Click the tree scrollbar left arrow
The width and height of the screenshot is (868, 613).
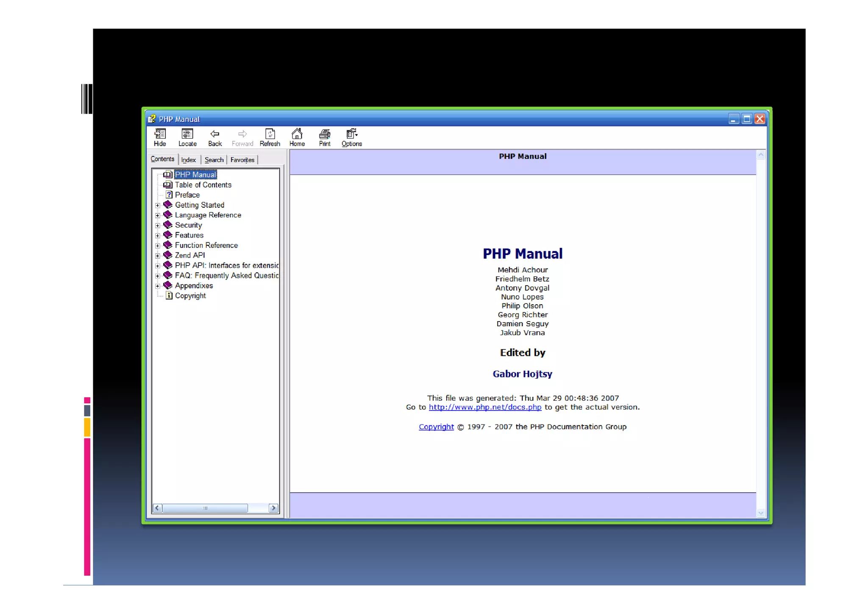click(x=157, y=508)
